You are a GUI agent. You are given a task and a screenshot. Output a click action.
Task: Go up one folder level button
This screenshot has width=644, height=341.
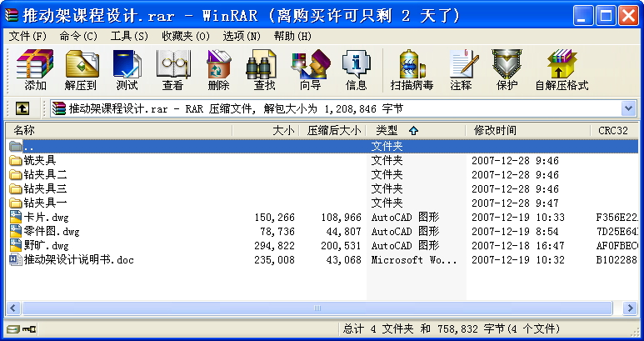tap(22, 109)
